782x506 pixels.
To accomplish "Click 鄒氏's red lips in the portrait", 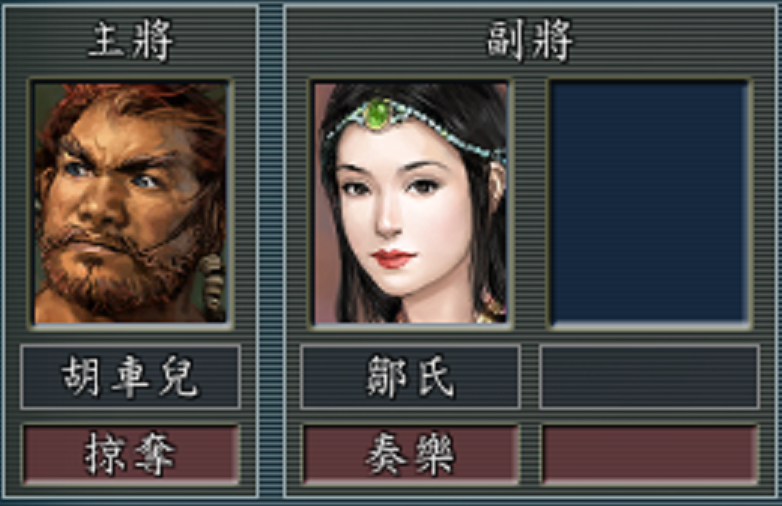I will point(393,258).
